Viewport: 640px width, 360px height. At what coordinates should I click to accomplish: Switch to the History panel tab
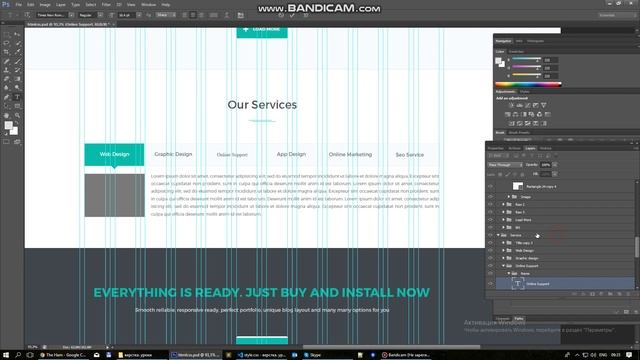[x=546, y=148]
